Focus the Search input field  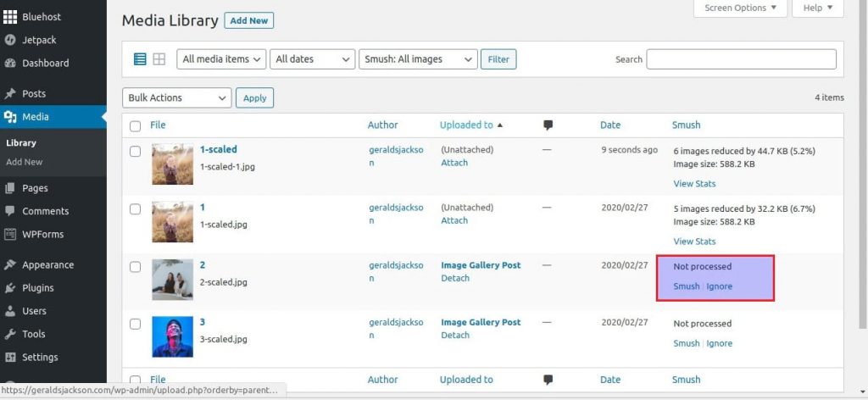click(741, 59)
